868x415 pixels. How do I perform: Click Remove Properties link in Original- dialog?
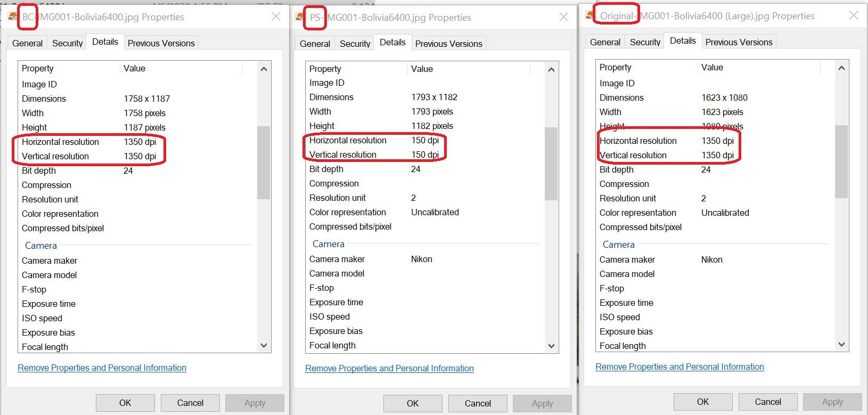pyautogui.click(x=679, y=367)
